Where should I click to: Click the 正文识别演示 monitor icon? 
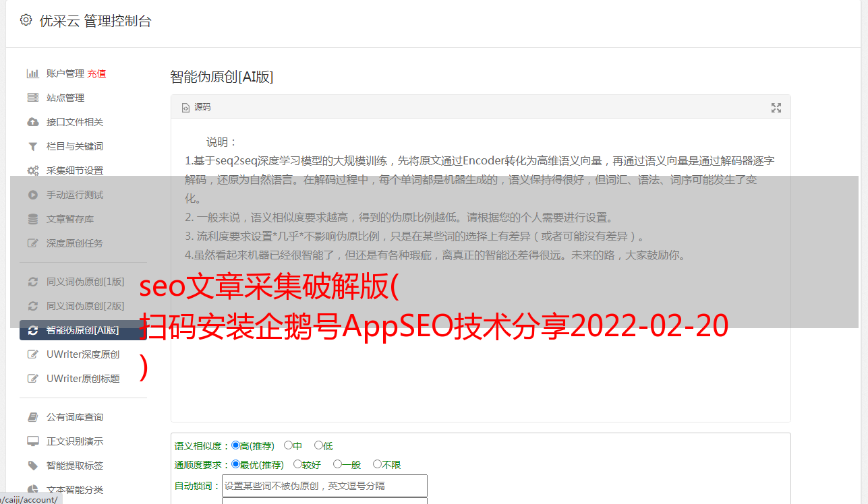[x=32, y=441]
